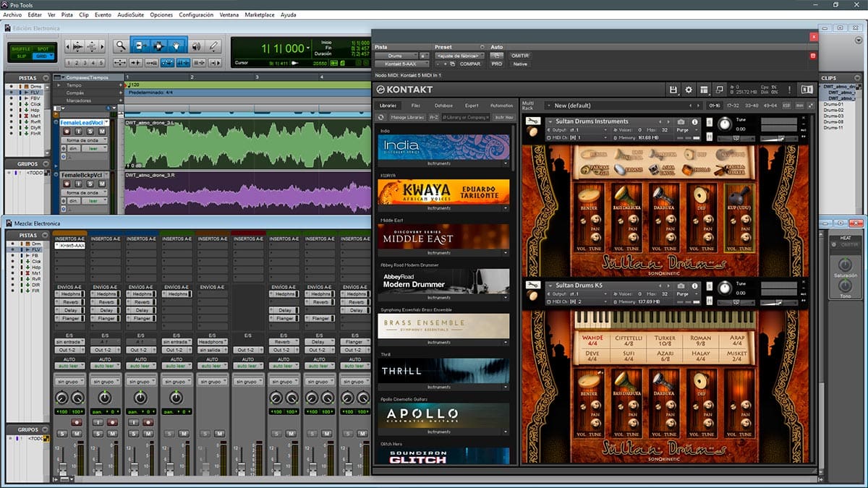The height and width of the screenshot is (488, 868).
Task: Click the Native button in plug-in header
Action: [x=519, y=64]
